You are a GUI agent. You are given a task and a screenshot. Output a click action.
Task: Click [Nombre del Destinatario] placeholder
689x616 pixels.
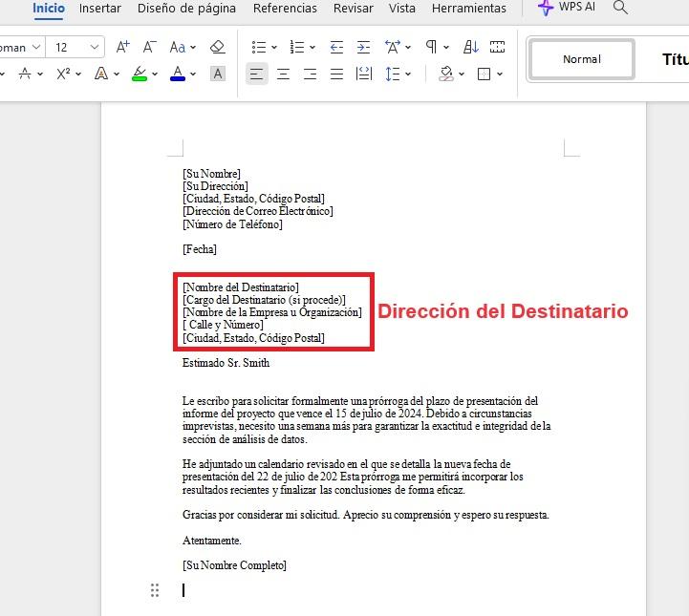[x=241, y=287]
